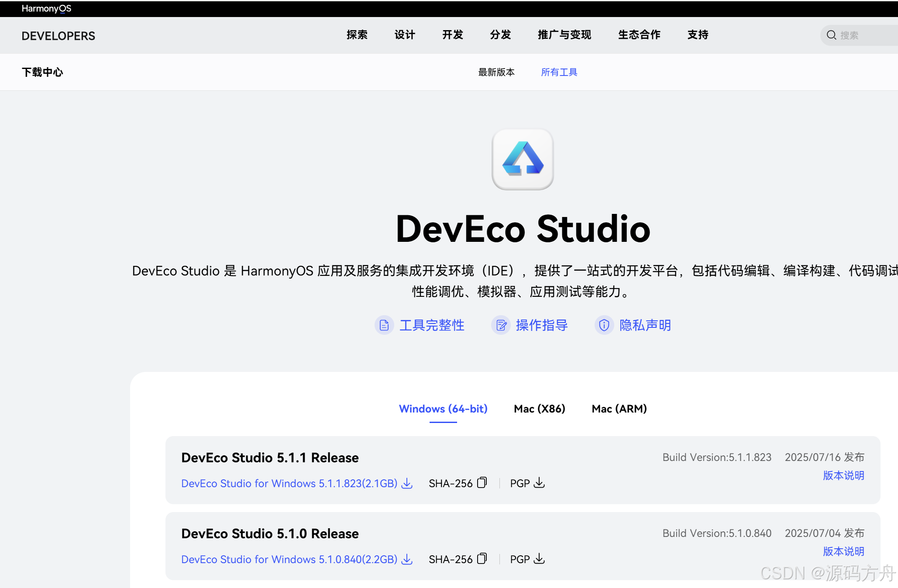Click the 2025/07/16 发布 date
898x588 pixels.
point(825,457)
